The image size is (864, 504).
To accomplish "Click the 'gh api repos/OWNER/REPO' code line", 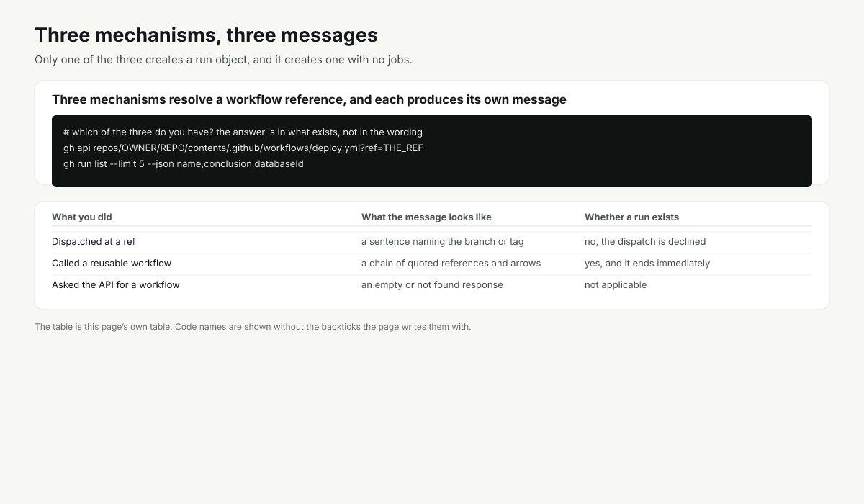I will (x=243, y=148).
